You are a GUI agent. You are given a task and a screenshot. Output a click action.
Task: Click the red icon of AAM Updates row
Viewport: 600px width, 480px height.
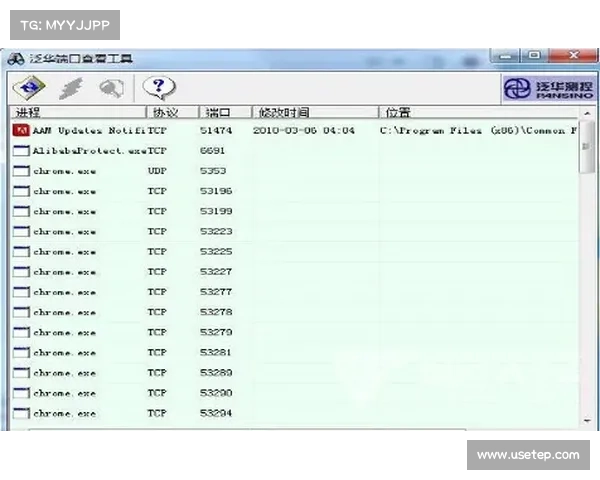(x=21, y=130)
